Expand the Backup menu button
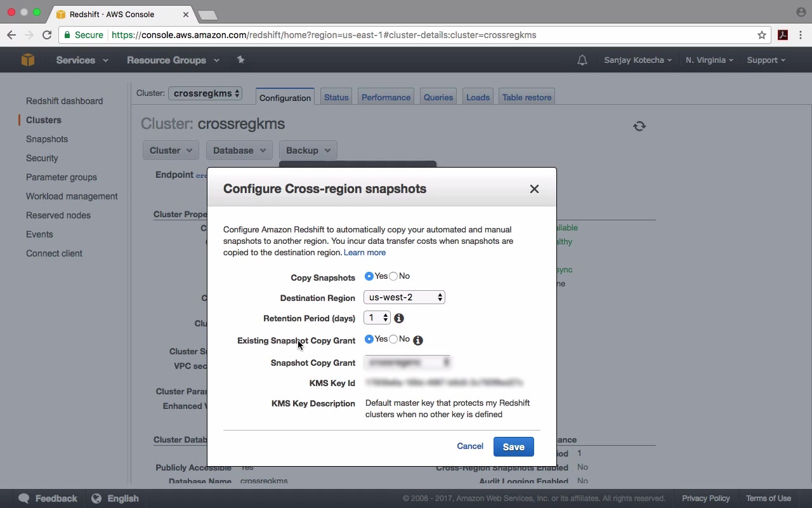The width and height of the screenshot is (812, 508). pos(308,150)
